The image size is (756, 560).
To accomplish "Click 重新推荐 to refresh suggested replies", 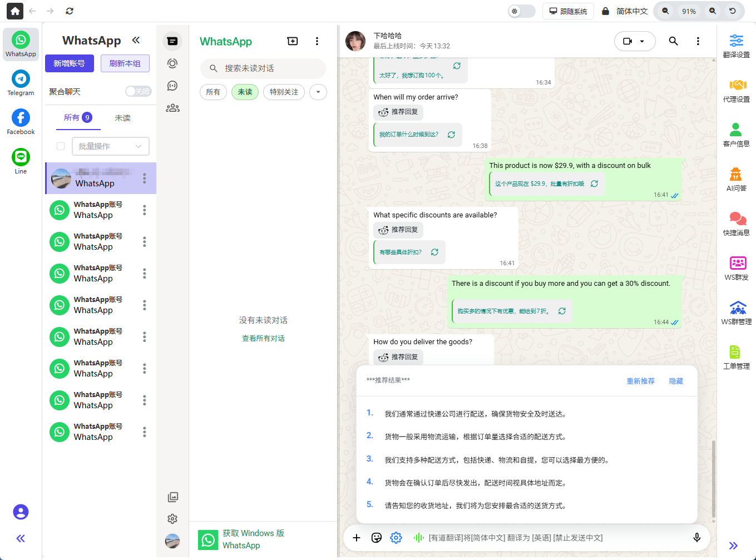I will (x=640, y=381).
